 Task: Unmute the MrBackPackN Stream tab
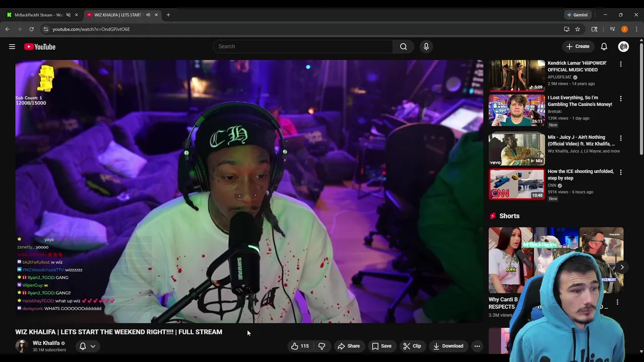68,15
